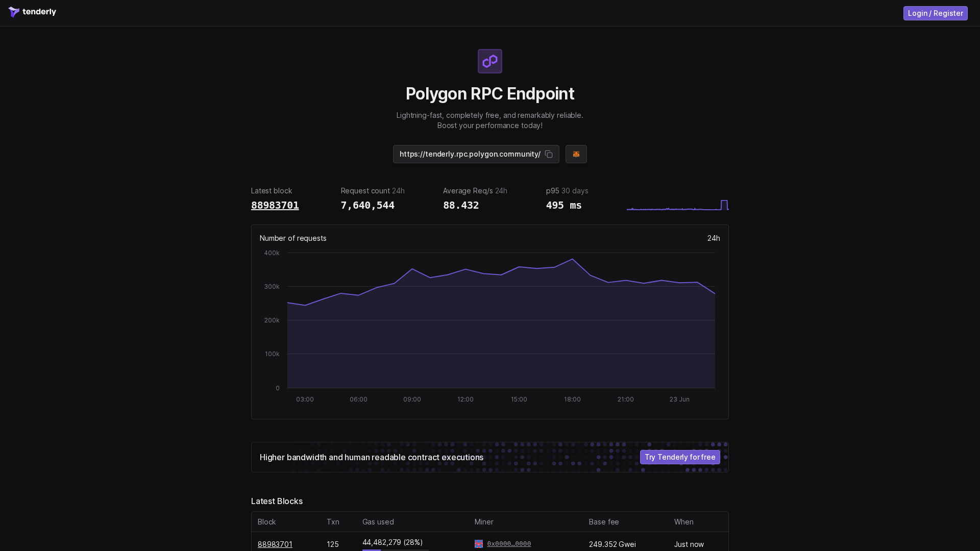Click the Block column header
Viewport: 980px width, 551px height.
click(x=267, y=522)
